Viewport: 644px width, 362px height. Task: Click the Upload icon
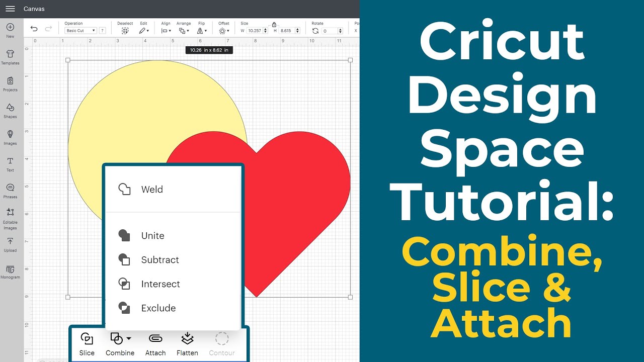click(x=10, y=241)
